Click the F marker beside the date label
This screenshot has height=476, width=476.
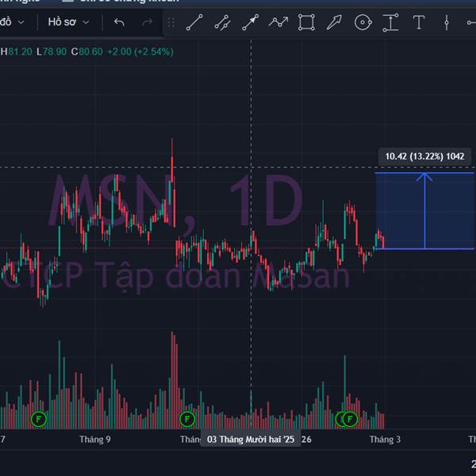point(187,419)
